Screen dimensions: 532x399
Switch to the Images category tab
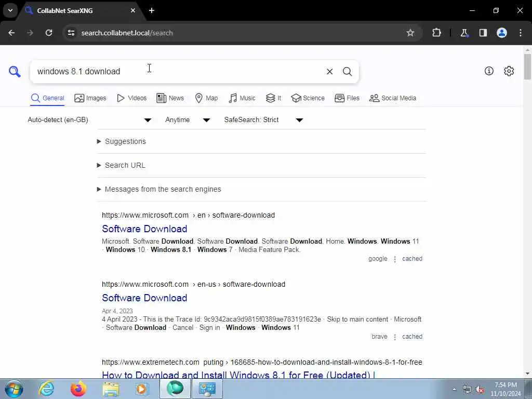(x=90, y=98)
